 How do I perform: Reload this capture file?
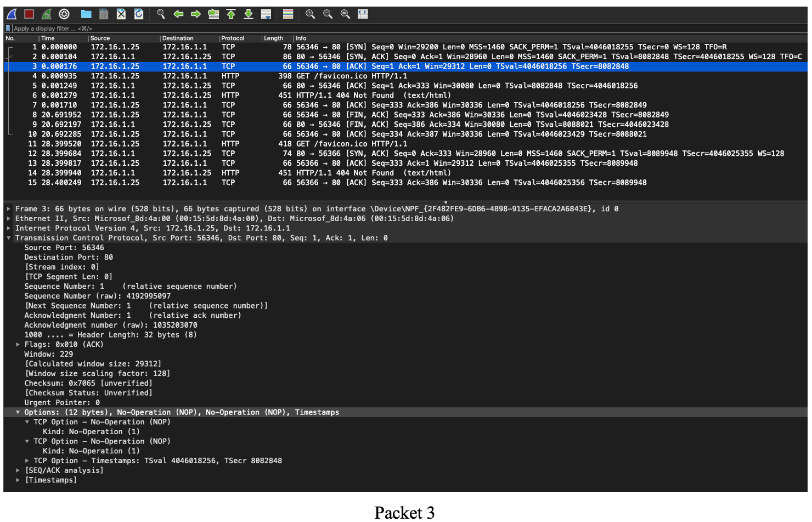[x=139, y=14]
